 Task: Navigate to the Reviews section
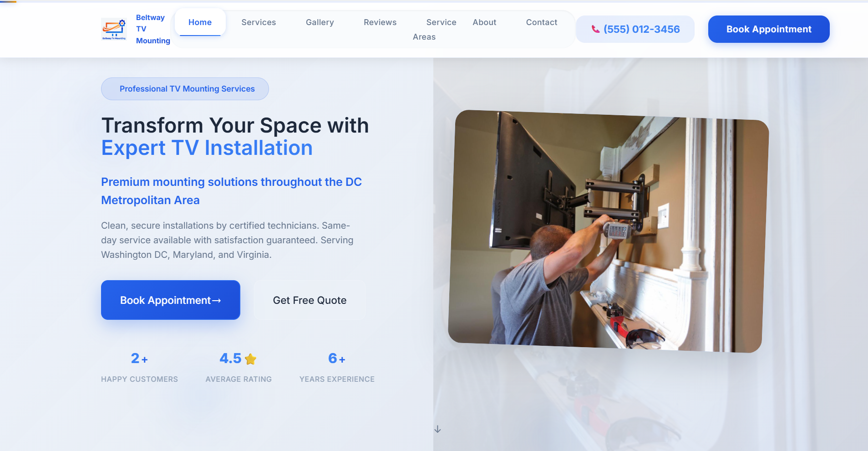click(x=380, y=22)
